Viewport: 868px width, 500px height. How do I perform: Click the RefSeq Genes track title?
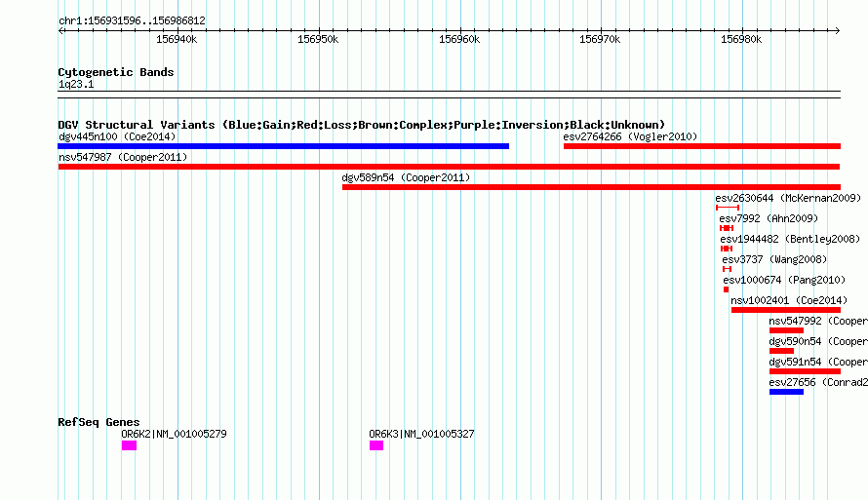click(99, 422)
